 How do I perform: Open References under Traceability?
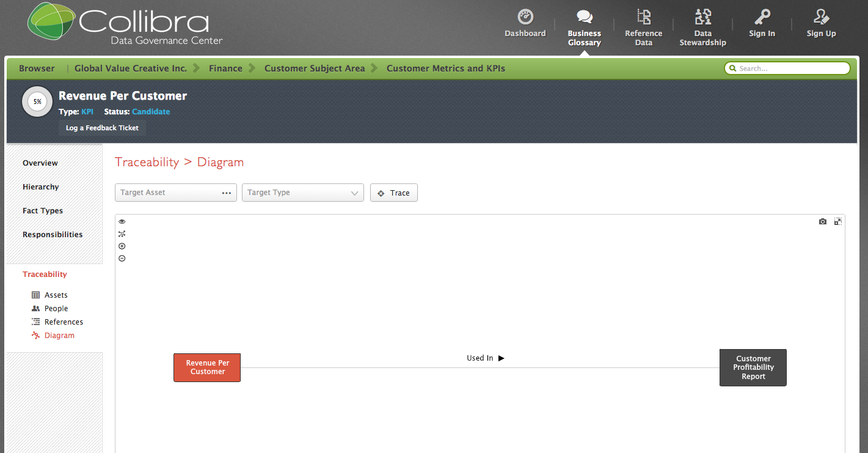click(57, 322)
